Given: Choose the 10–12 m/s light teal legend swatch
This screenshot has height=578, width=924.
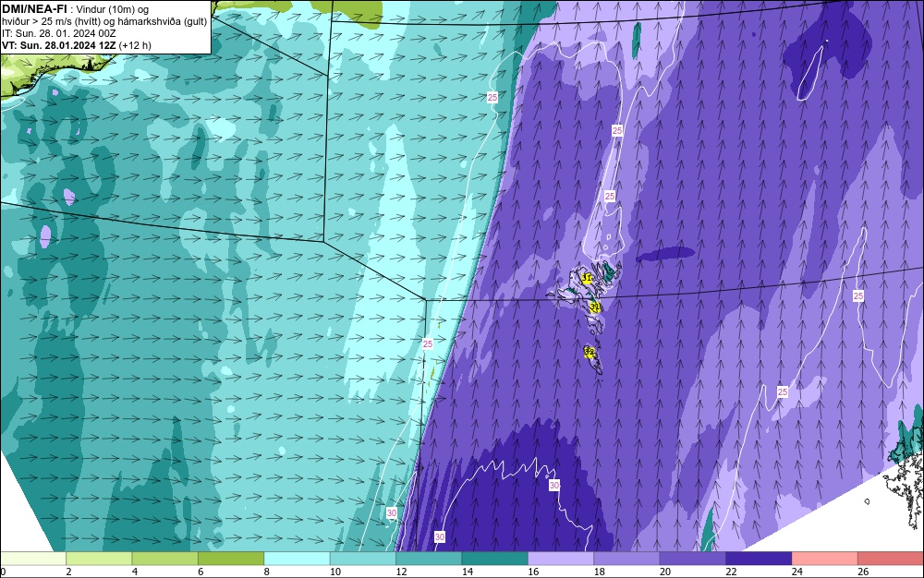Looking at the screenshot, I should 363,559.
